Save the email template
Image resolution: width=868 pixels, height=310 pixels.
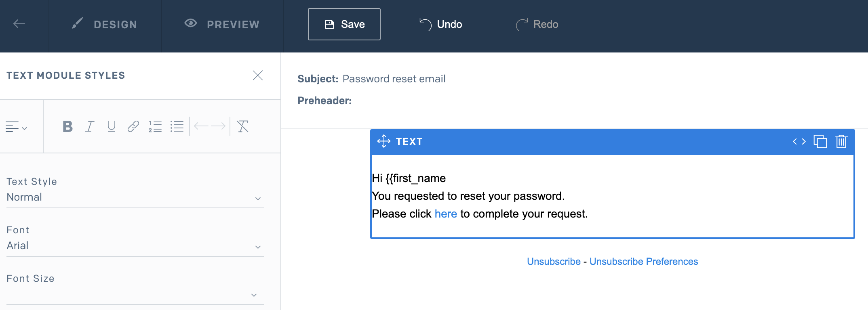[x=344, y=24]
